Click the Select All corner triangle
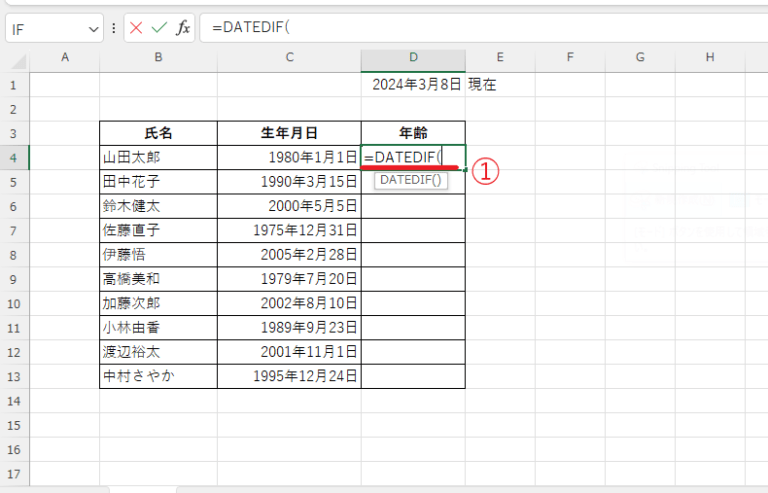The image size is (768, 493). point(15,58)
